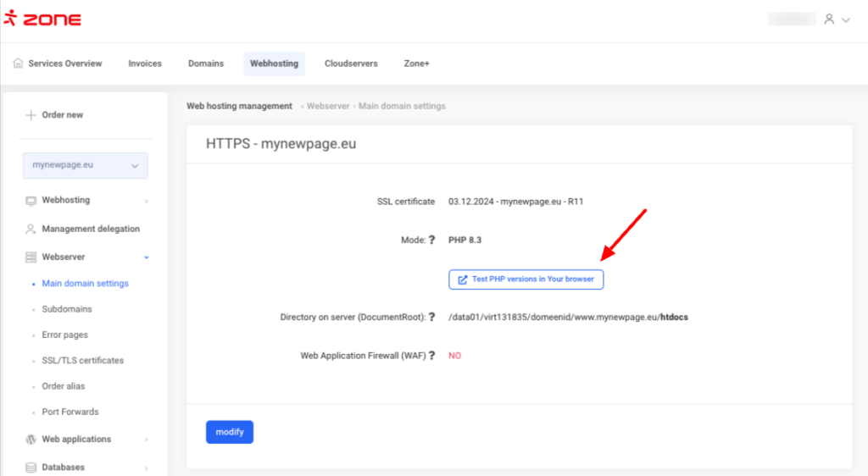The image size is (868, 476).
Task: Open the mynewpage.eu domain dropdown
Action: click(85, 165)
